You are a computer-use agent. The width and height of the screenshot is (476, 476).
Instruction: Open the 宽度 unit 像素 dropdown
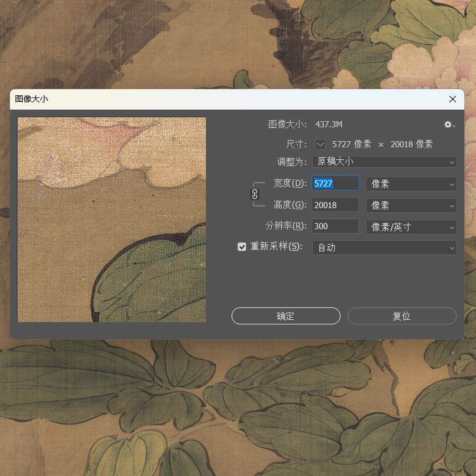411,184
